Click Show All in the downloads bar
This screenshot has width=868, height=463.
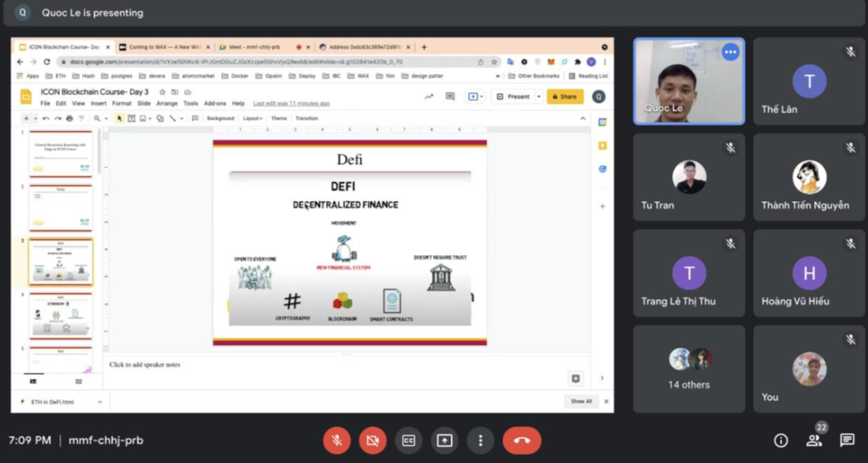point(581,401)
